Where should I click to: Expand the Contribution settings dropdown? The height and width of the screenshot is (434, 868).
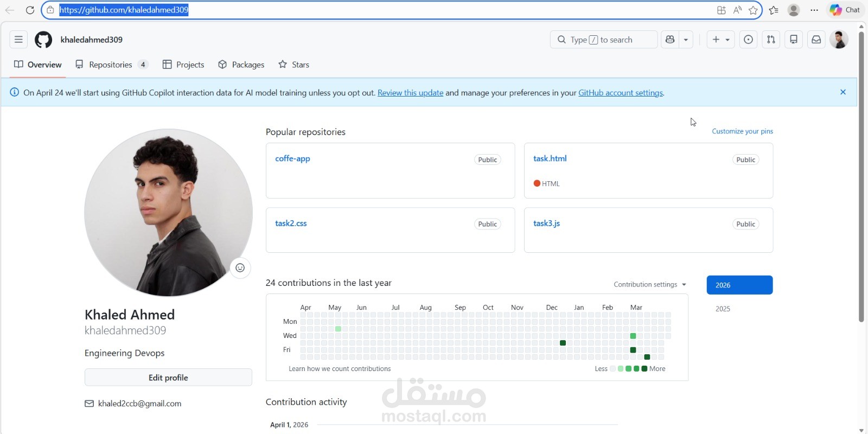650,284
